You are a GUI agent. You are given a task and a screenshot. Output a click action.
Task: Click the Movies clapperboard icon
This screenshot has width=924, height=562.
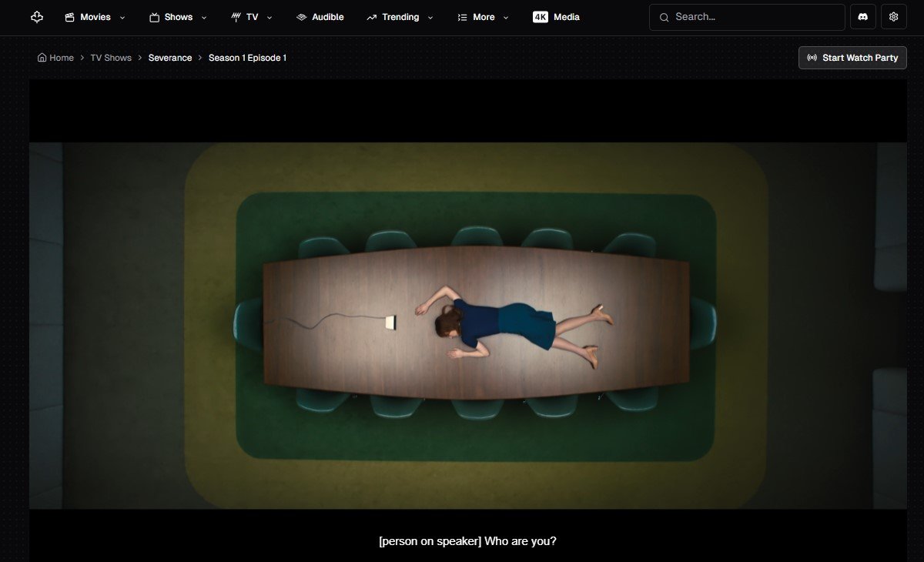70,17
